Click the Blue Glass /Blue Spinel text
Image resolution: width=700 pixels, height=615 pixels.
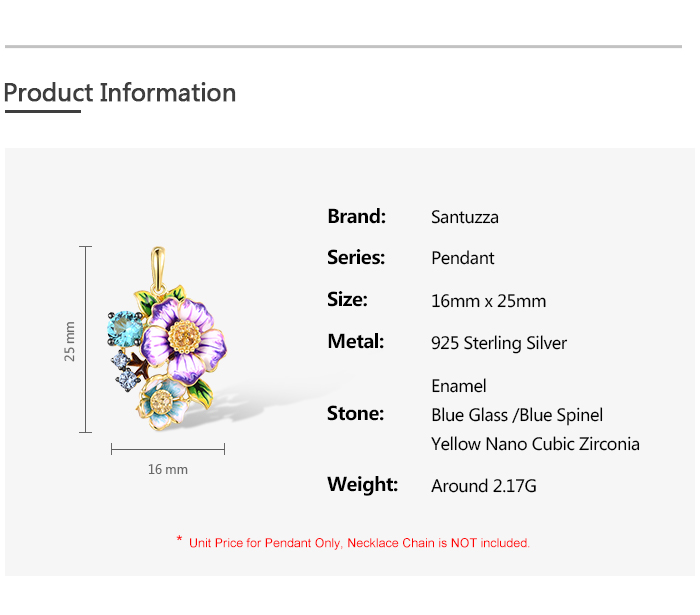coord(517,415)
